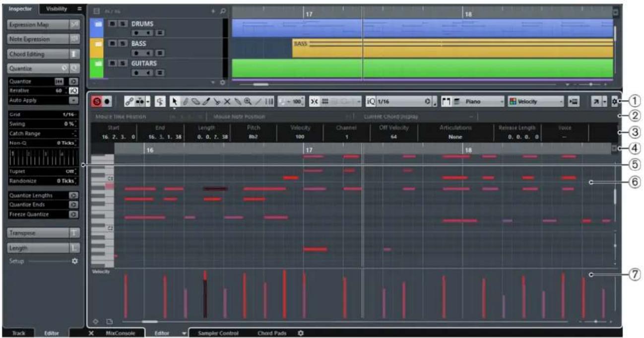Image resolution: width=644 pixels, height=338 pixels.
Task: Click the Snap Type grid icon
Action: coord(325,101)
